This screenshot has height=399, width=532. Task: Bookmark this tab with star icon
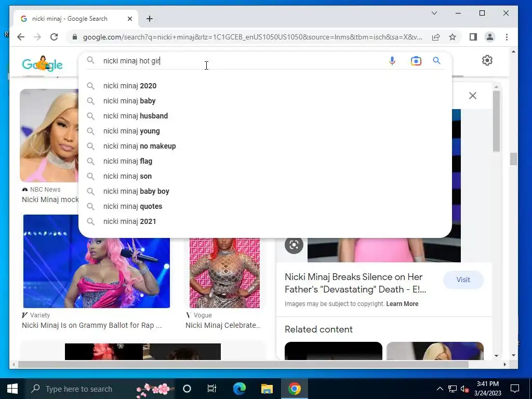[453, 37]
